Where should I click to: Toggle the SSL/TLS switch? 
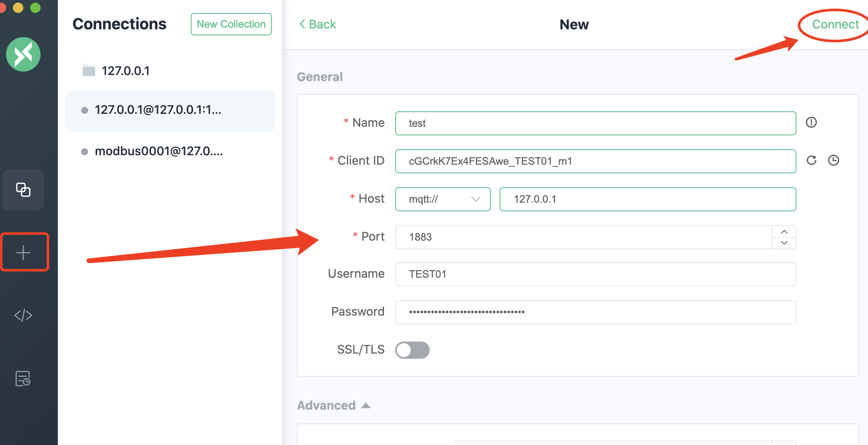click(x=412, y=350)
